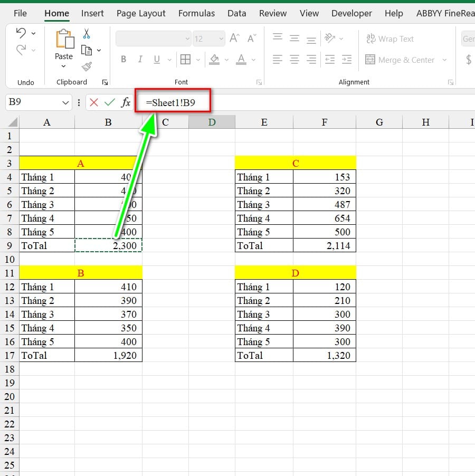Click the Insert Function fx icon
475x476 pixels.
[x=126, y=102]
